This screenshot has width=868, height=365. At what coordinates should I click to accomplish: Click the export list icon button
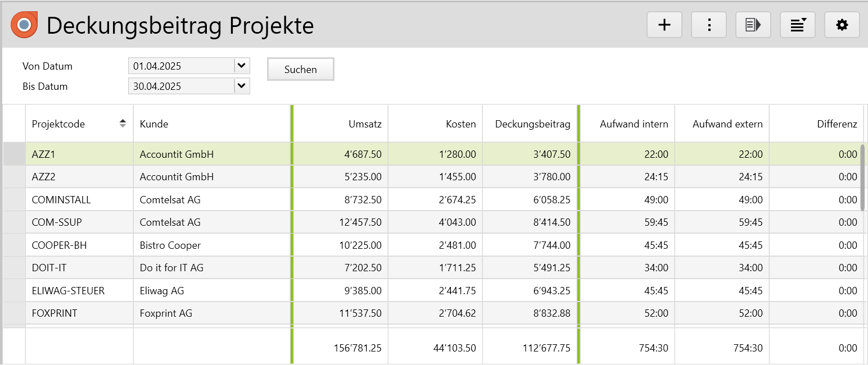[x=753, y=25]
